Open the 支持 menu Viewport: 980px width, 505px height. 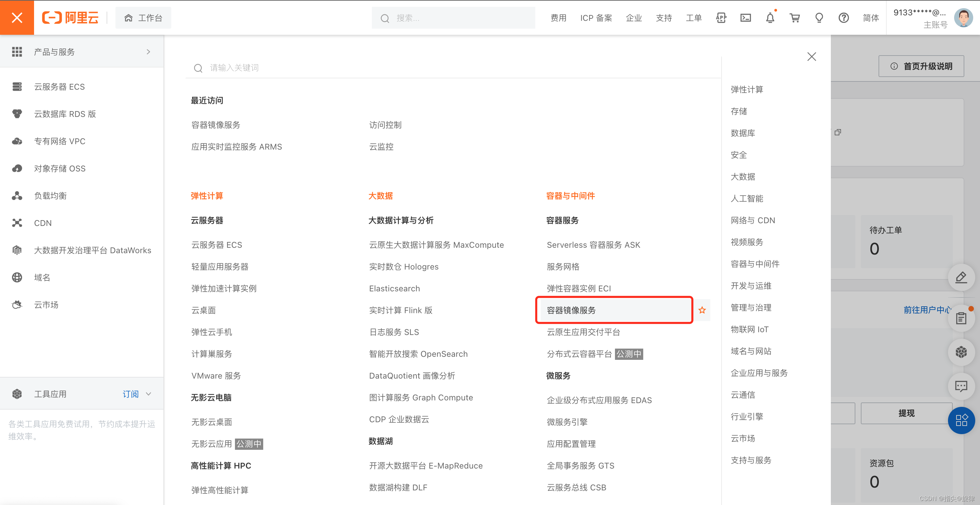click(x=663, y=18)
